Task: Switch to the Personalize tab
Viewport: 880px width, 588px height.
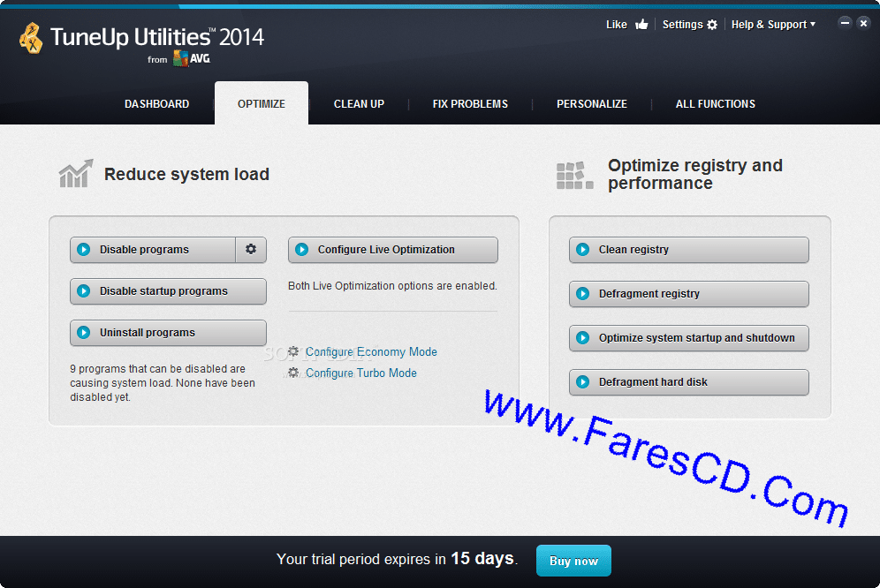Action: click(x=592, y=104)
